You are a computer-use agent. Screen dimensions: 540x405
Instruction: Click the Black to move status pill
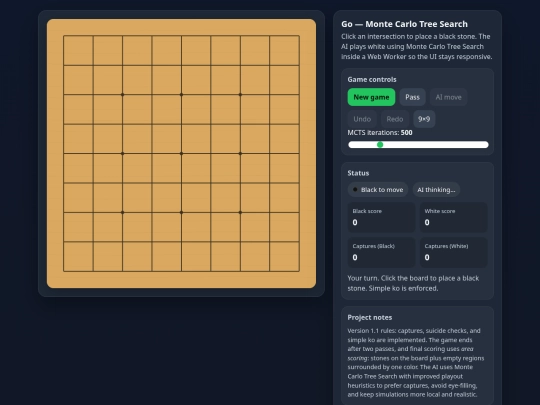(378, 190)
